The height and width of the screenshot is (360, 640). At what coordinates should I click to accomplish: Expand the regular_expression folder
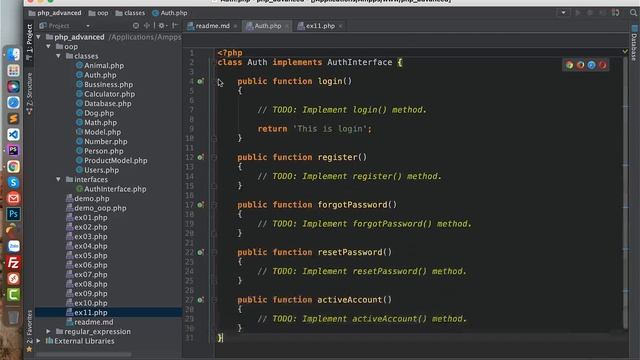coord(49,331)
